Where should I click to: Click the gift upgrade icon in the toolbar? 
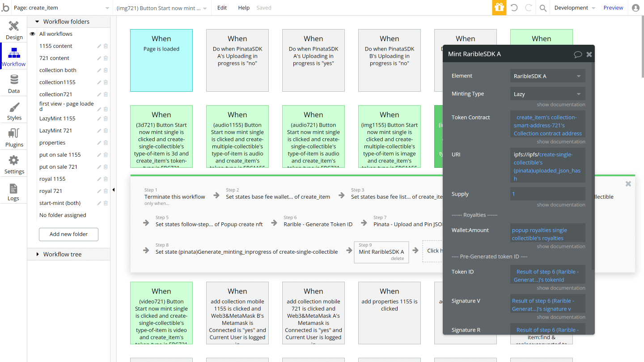[x=499, y=8]
